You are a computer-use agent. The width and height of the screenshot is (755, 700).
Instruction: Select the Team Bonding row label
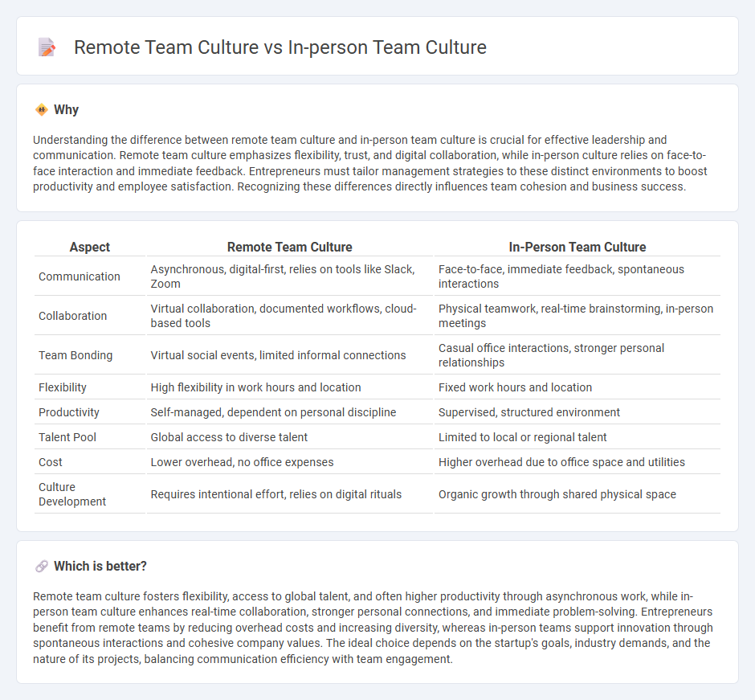(75, 355)
